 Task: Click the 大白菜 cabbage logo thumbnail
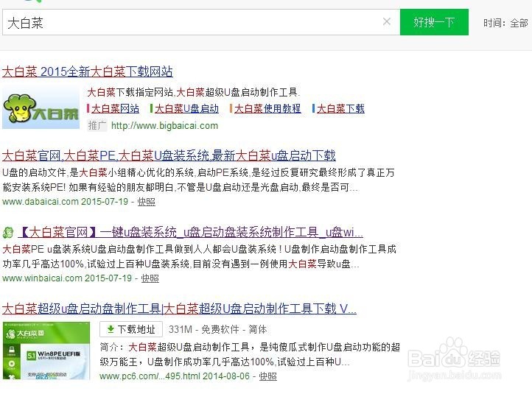pyautogui.click(x=41, y=108)
